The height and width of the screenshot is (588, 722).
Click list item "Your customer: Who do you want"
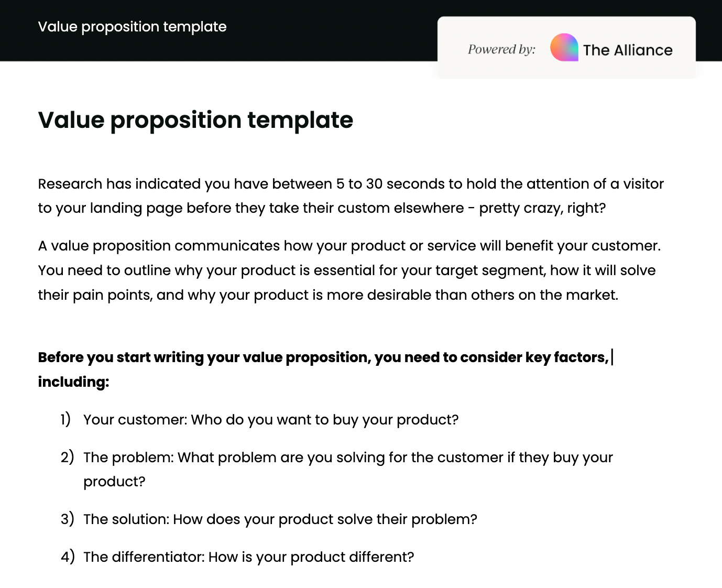click(270, 420)
